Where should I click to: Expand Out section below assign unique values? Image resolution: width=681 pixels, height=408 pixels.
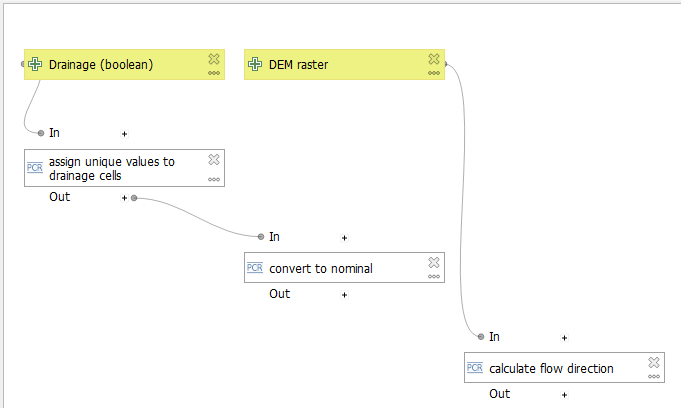point(124,198)
